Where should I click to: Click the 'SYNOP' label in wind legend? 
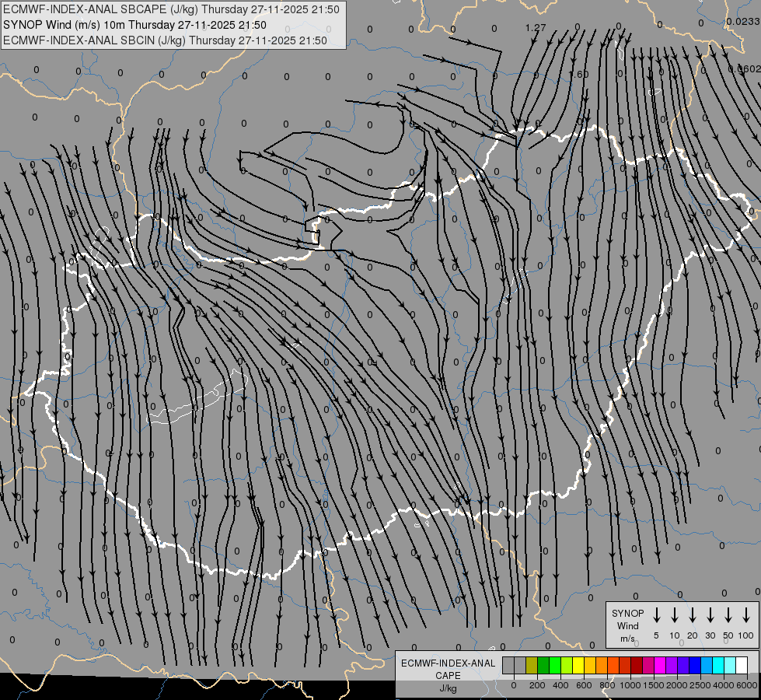point(627,613)
